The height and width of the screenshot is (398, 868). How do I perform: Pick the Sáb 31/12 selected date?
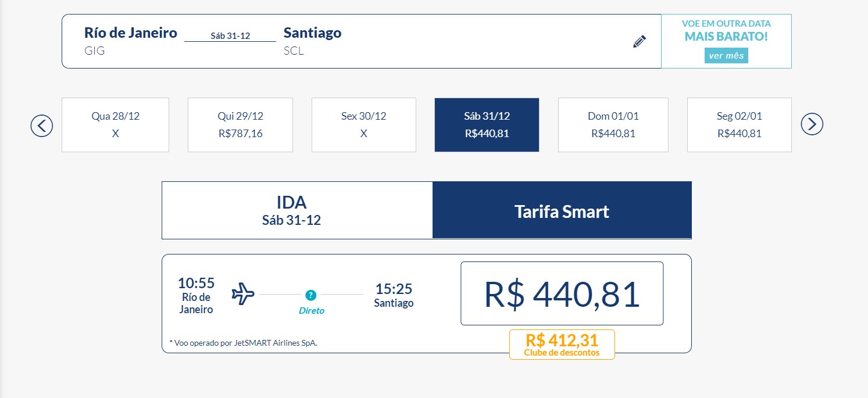tap(487, 125)
